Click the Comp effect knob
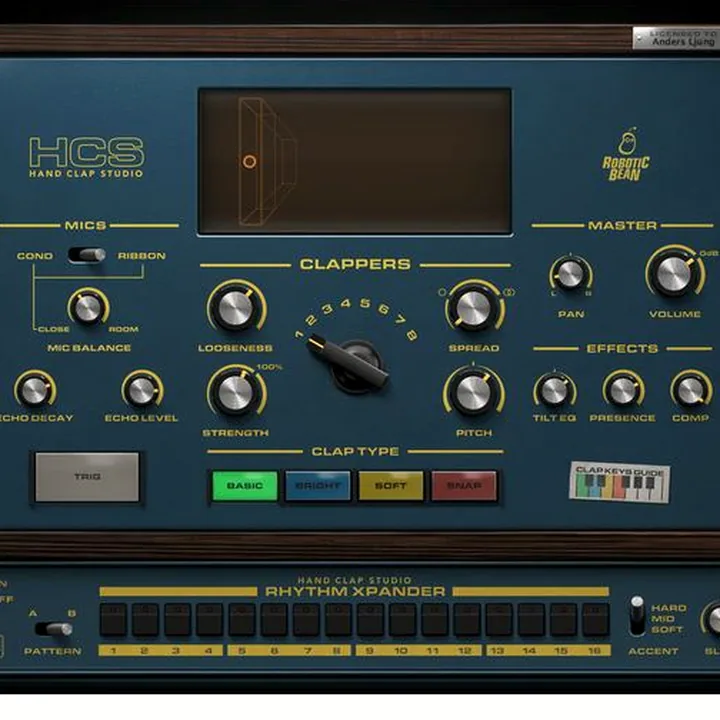The width and height of the screenshot is (720, 720). click(691, 391)
